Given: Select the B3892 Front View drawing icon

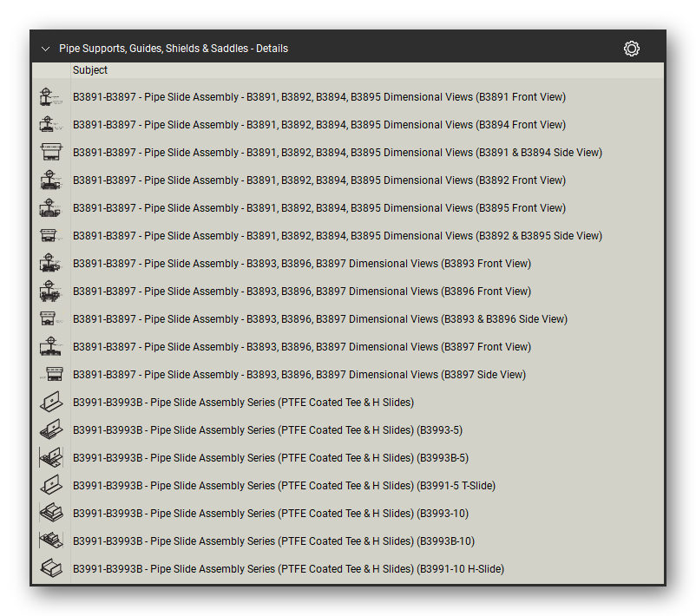Looking at the screenshot, I should click(x=51, y=180).
